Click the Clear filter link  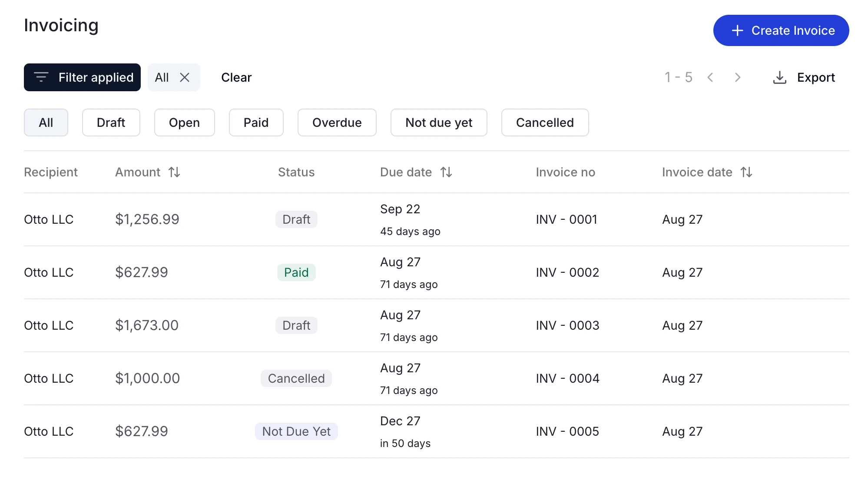tap(236, 77)
